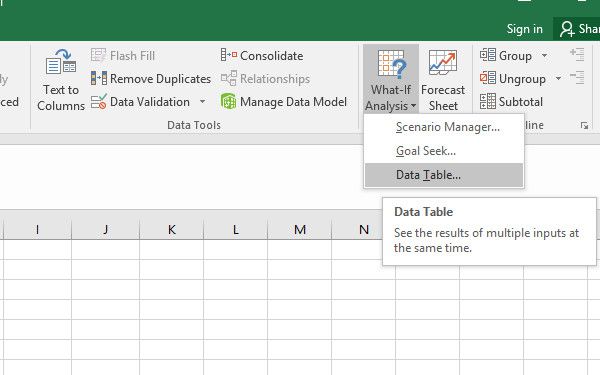Click the Sign in link
The height and width of the screenshot is (375, 600).
coord(525,29)
